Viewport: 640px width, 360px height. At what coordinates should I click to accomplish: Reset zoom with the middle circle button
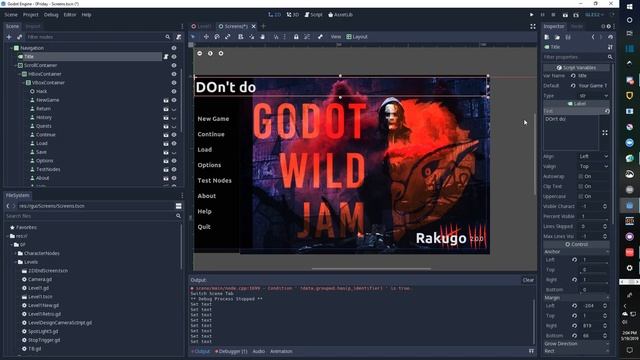point(210,53)
